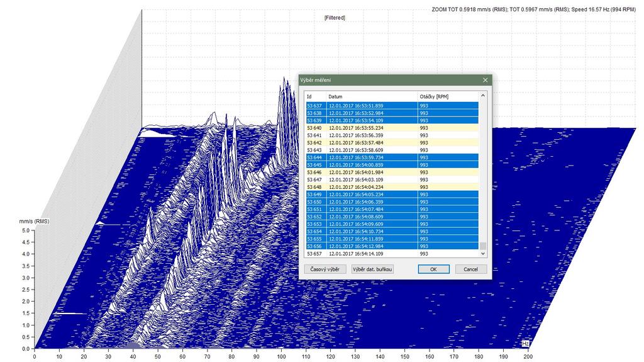Select measurement row 53 655

click(392, 239)
